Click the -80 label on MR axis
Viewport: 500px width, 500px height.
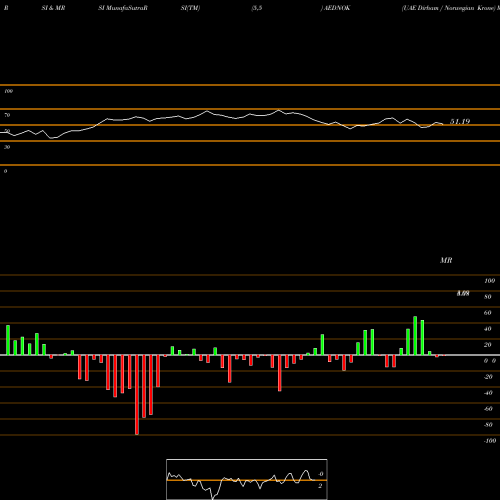[488, 425]
